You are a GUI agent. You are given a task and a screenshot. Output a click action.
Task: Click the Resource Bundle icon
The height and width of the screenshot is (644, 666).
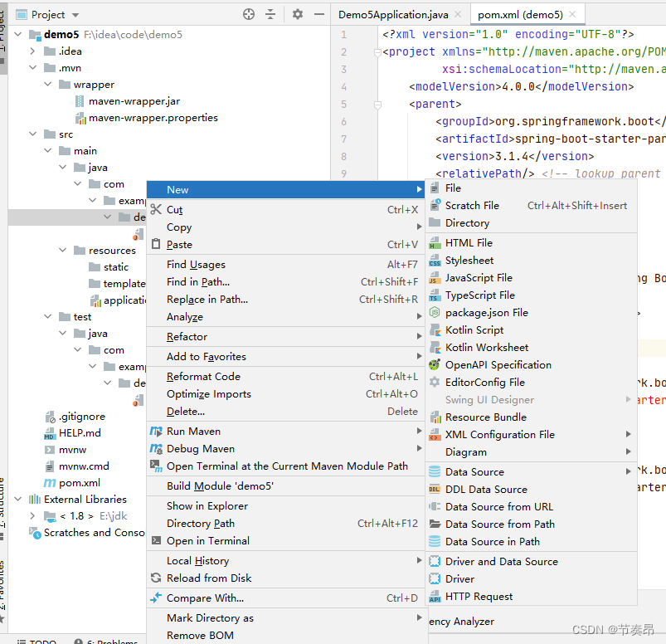(x=435, y=417)
